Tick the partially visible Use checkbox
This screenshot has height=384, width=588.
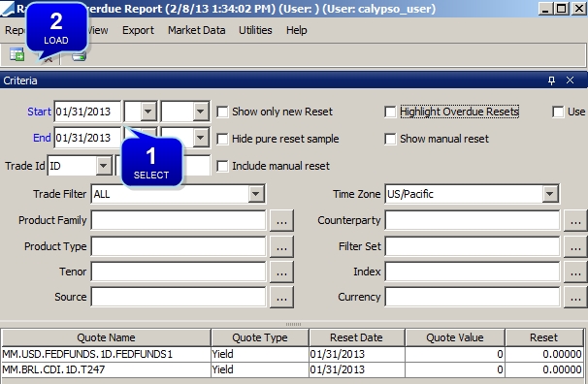pyautogui.click(x=558, y=112)
